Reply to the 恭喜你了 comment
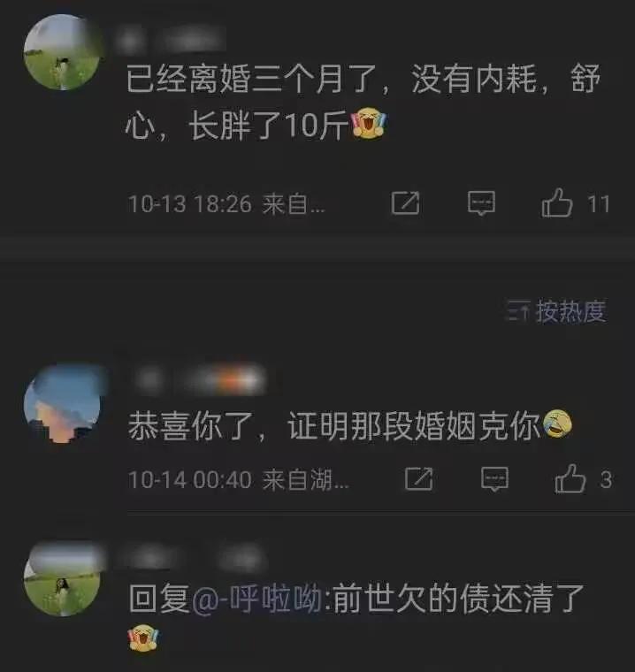This screenshot has height=672, width=635. (494, 478)
